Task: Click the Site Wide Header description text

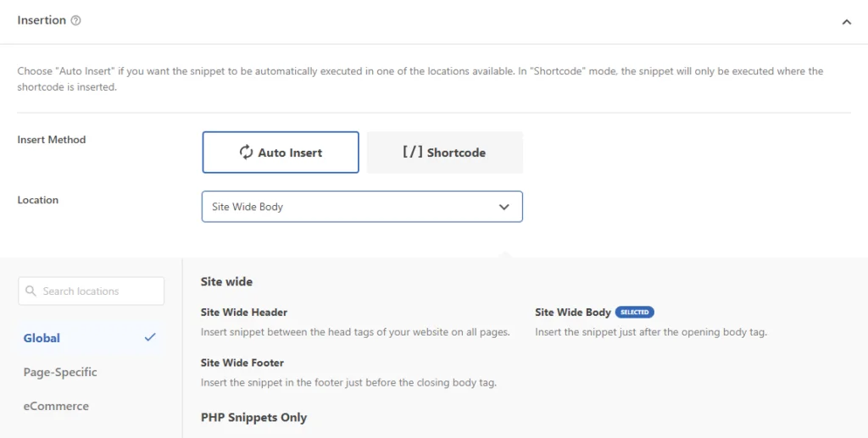Action: pyautogui.click(x=355, y=332)
